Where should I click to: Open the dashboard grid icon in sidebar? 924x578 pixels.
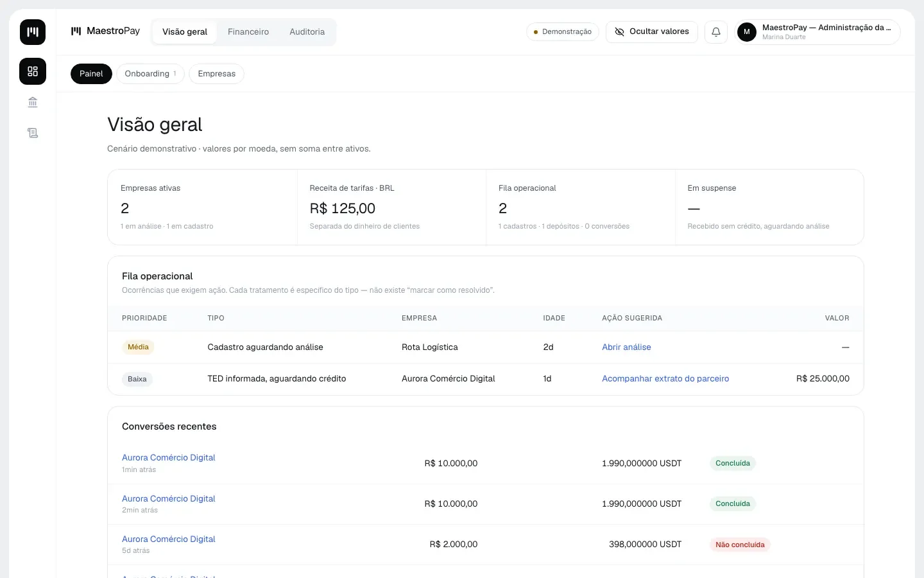pos(33,71)
